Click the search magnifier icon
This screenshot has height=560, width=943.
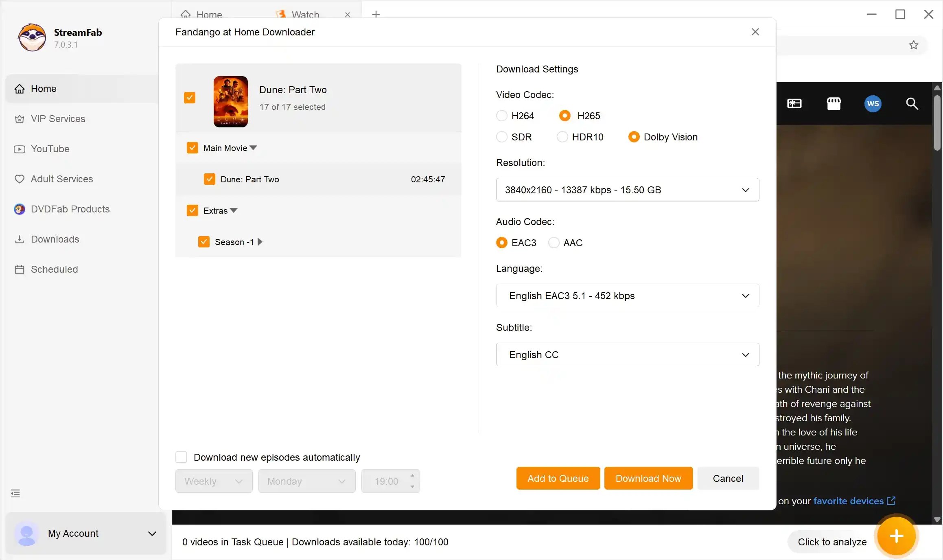pos(912,103)
